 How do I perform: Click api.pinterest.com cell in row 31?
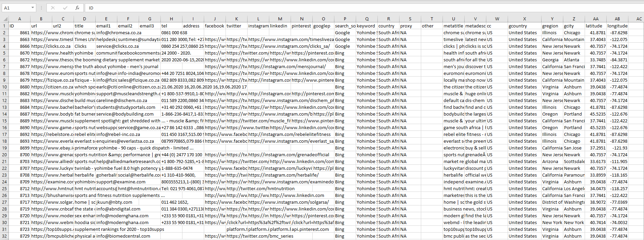pyautogui.click(x=311, y=229)
